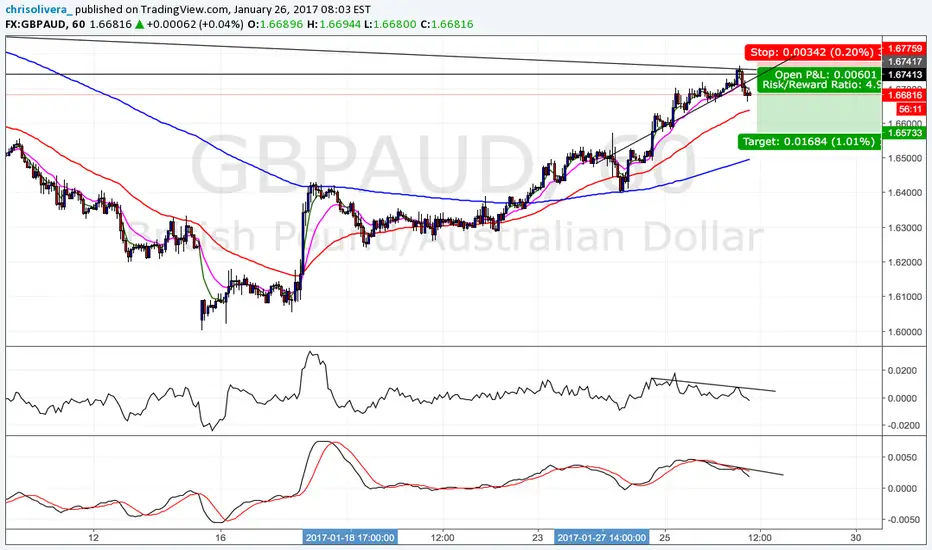Image resolution: width=932 pixels, height=550 pixels.
Task: Click the green shaded short position zone
Action: pyautogui.click(x=818, y=113)
